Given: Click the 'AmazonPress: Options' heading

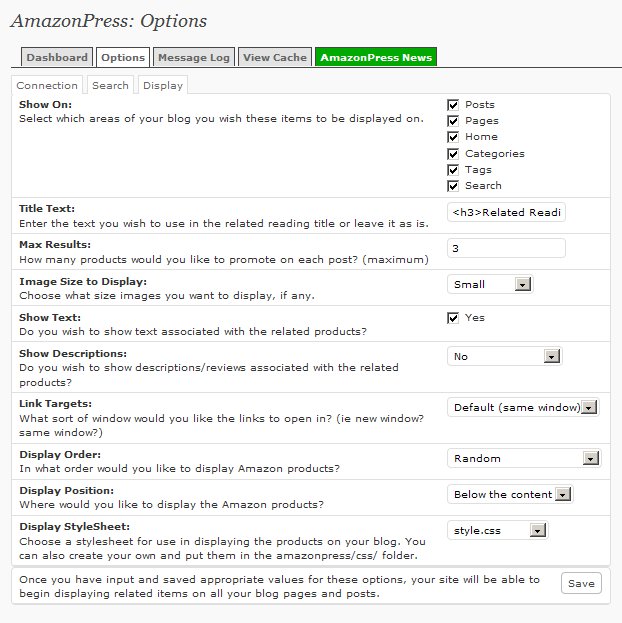Looking at the screenshot, I should point(109,21).
